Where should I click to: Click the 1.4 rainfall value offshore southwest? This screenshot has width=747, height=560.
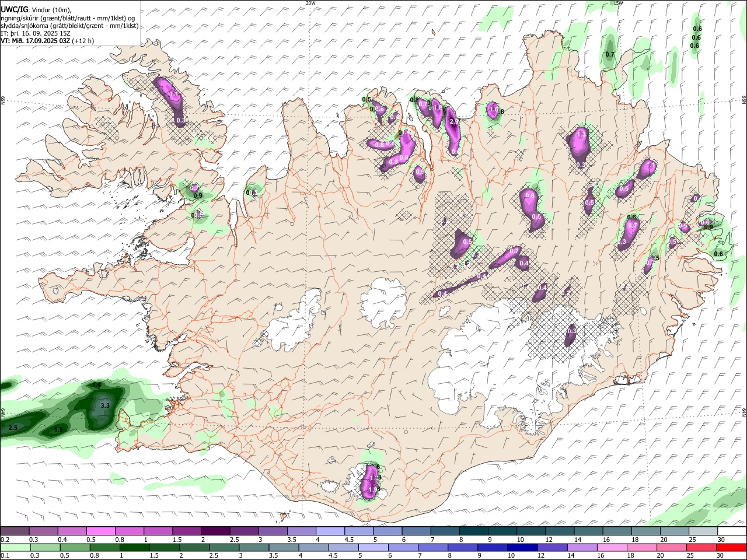click(x=97, y=385)
